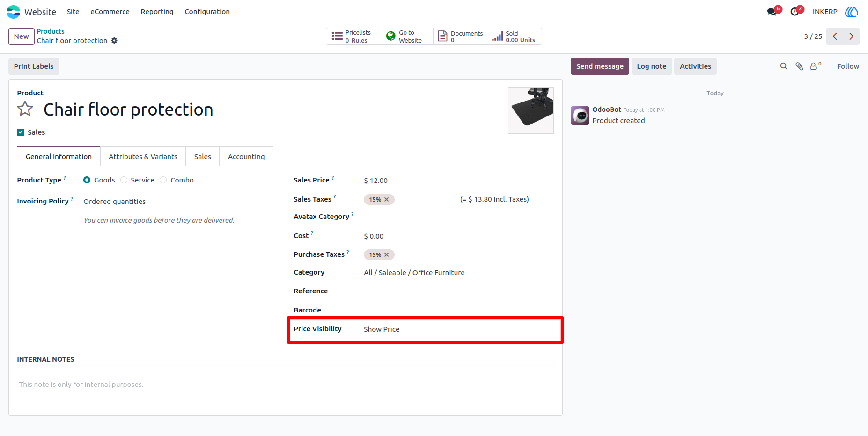Viewport: 868px width, 436px height.
Task: Click the Activities button
Action: [695, 66]
